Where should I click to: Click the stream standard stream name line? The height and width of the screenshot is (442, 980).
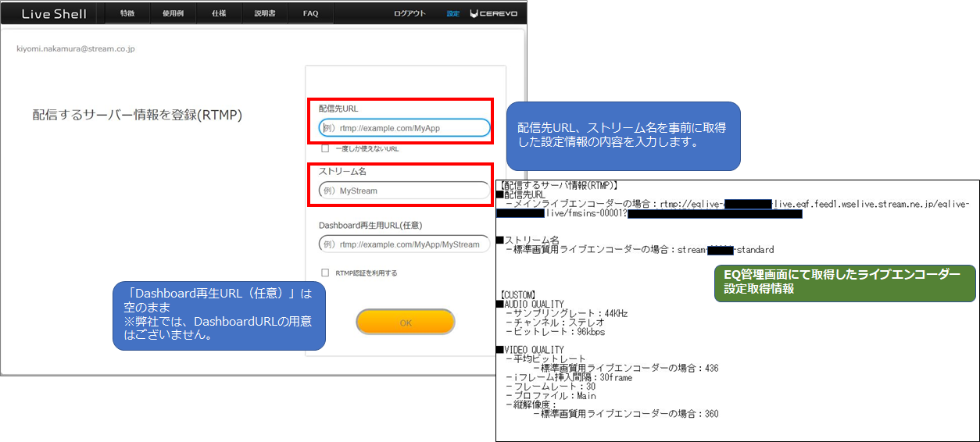[639, 250]
